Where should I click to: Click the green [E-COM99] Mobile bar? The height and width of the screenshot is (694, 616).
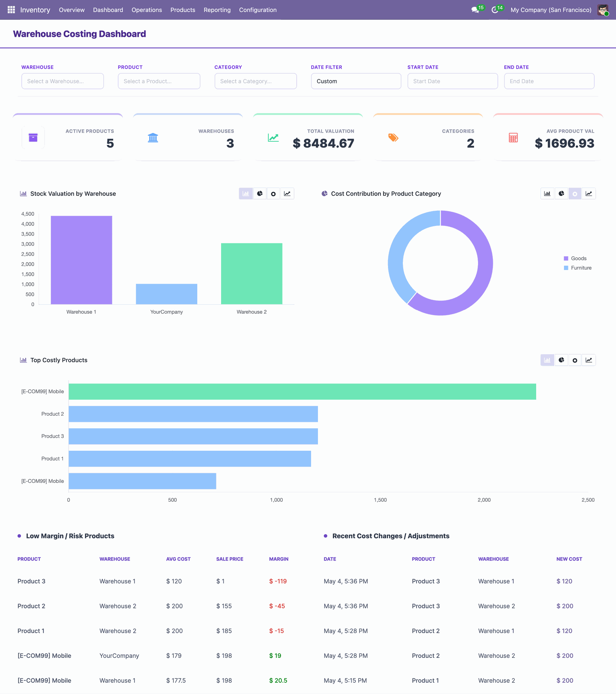point(302,391)
